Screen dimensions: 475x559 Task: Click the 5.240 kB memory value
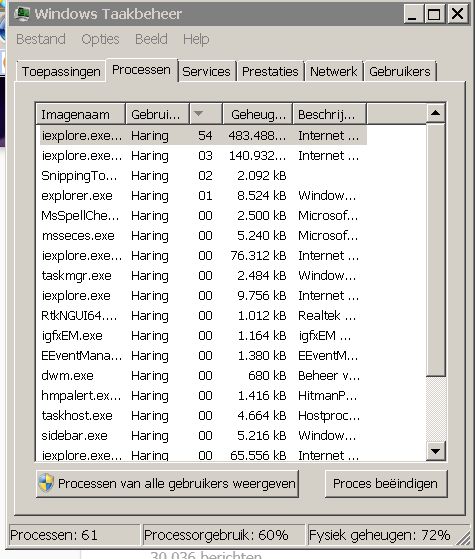pos(262,236)
